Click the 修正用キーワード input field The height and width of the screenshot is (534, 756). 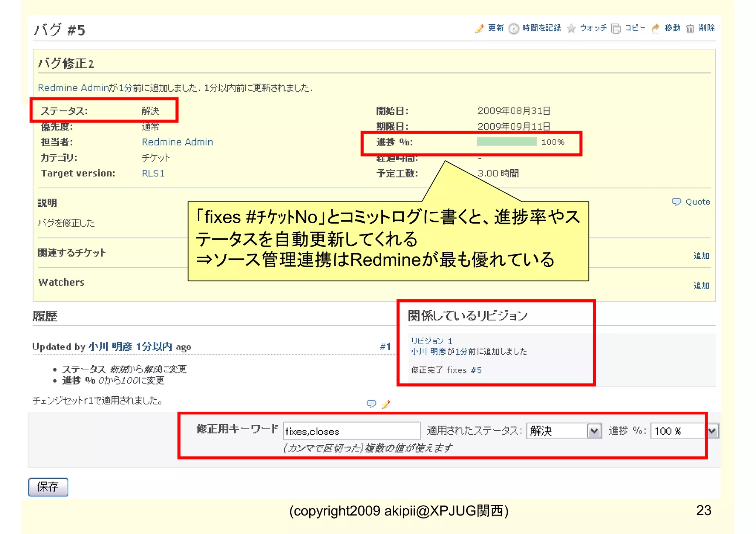[351, 431]
